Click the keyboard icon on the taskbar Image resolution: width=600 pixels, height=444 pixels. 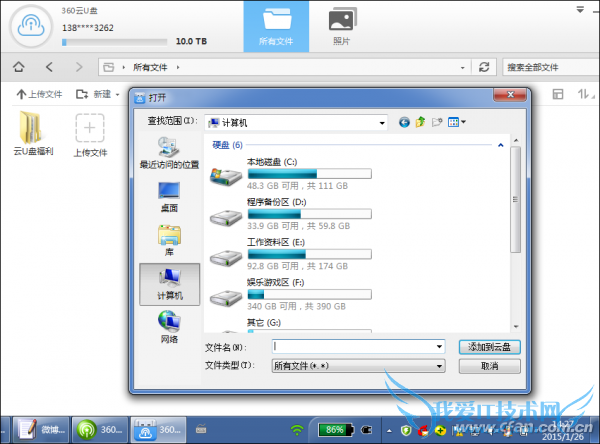pyautogui.click(x=201, y=429)
